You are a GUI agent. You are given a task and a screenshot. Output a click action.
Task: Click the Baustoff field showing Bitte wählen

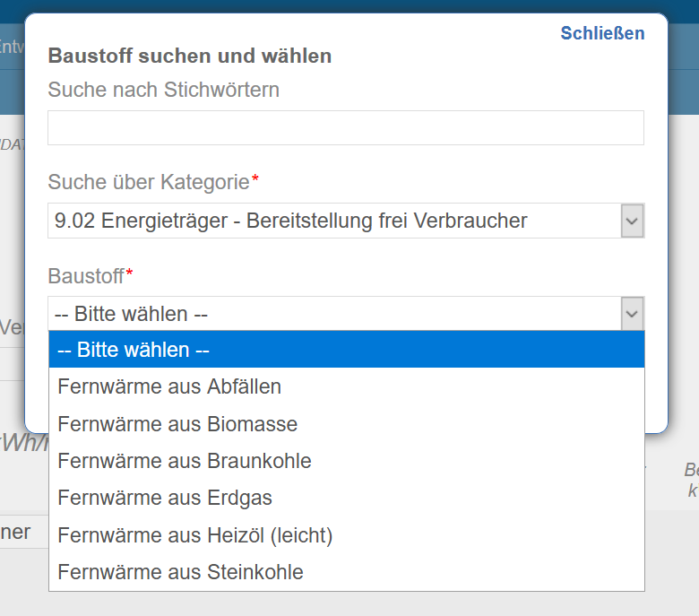346,314
